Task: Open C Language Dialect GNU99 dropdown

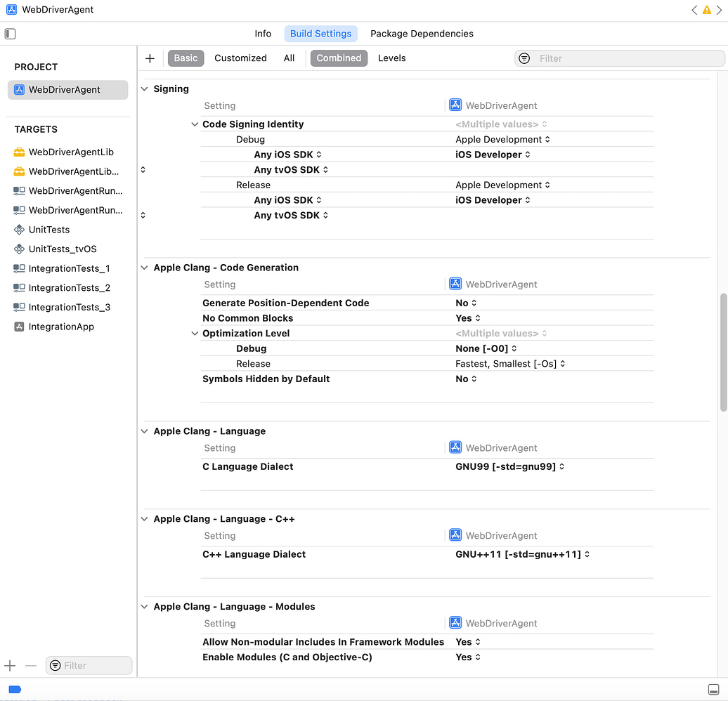Action: point(509,466)
